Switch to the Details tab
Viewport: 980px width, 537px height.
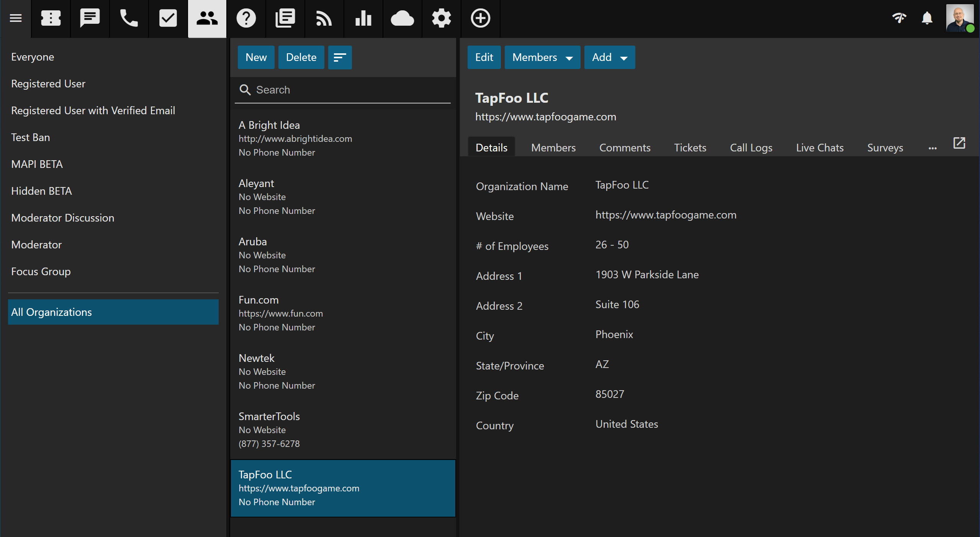coord(491,148)
